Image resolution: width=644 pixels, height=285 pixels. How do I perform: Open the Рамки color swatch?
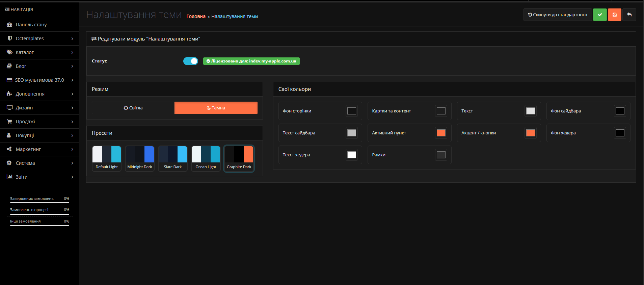pyautogui.click(x=441, y=155)
